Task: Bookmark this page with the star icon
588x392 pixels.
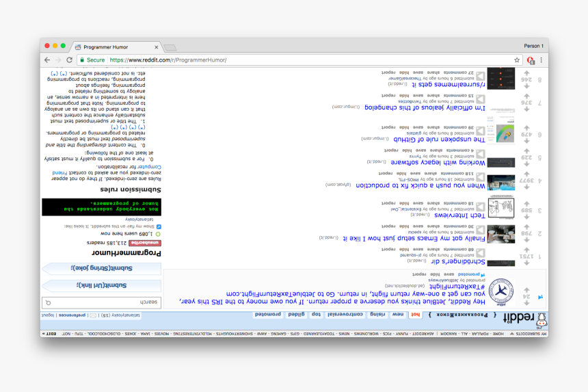Action: (517, 60)
